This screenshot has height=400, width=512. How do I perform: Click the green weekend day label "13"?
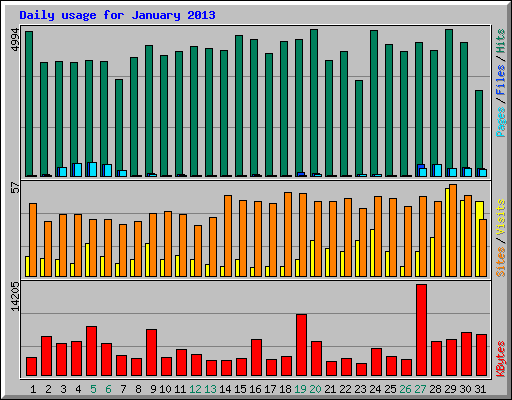[211, 389]
